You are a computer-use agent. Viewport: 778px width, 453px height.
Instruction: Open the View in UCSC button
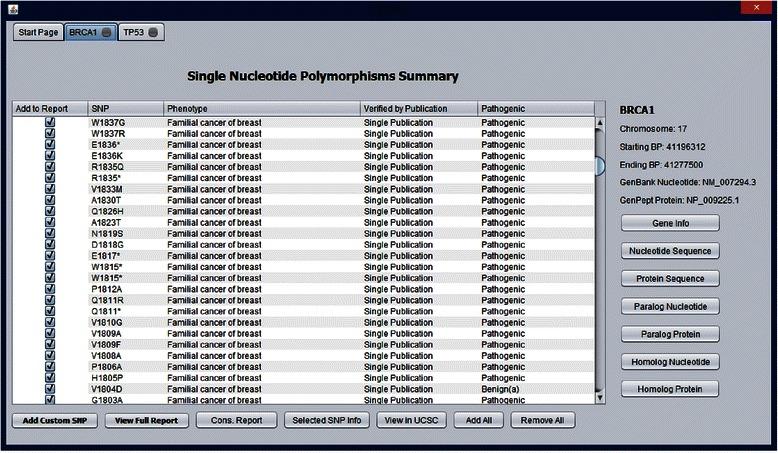(x=411, y=420)
